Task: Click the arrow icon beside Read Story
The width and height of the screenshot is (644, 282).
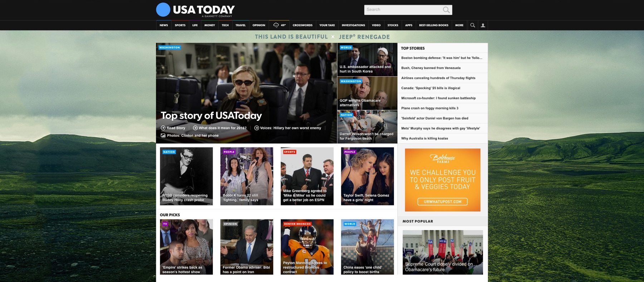Action: pos(163,128)
